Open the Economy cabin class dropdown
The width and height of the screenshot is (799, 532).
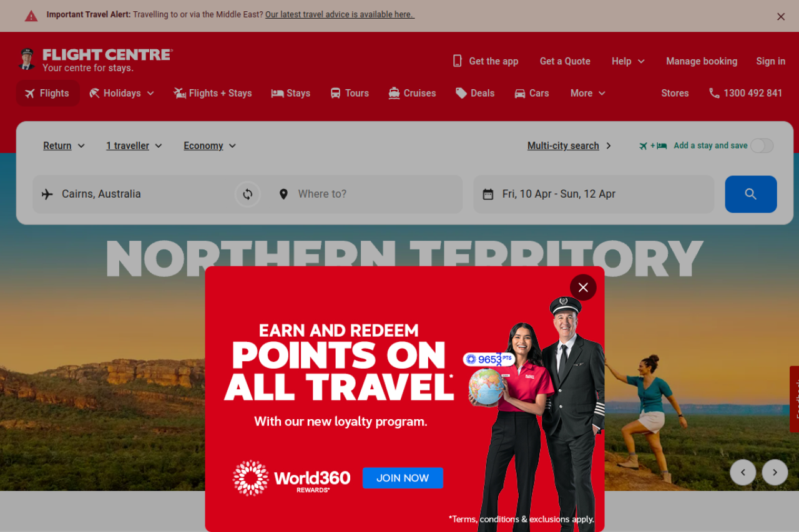pyautogui.click(x=210, y=145)
